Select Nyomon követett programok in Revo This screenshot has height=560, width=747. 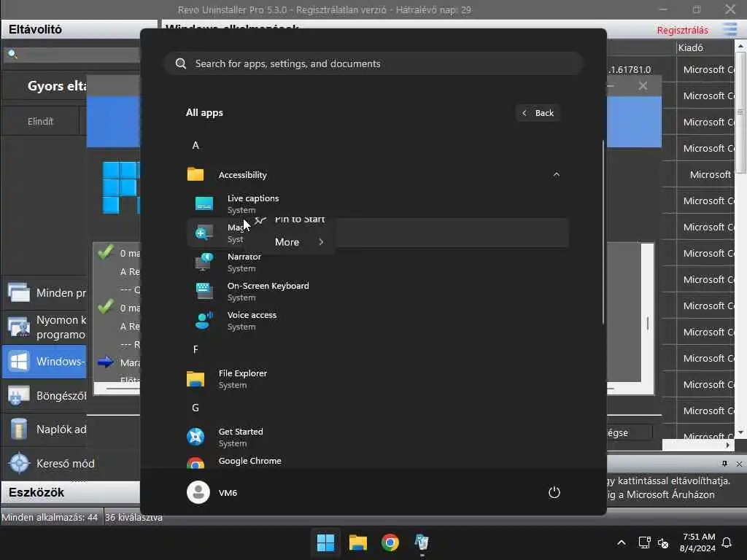coord(44,327)
